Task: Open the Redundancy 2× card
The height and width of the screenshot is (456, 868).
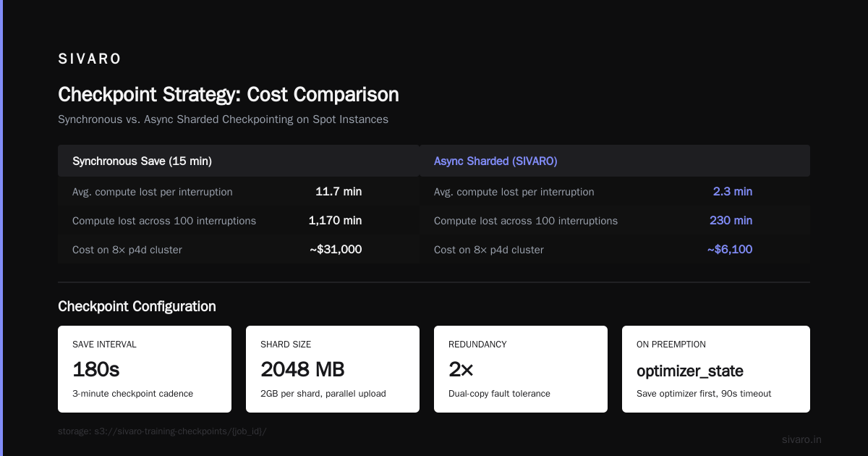Action: click(x=521, y=369)
